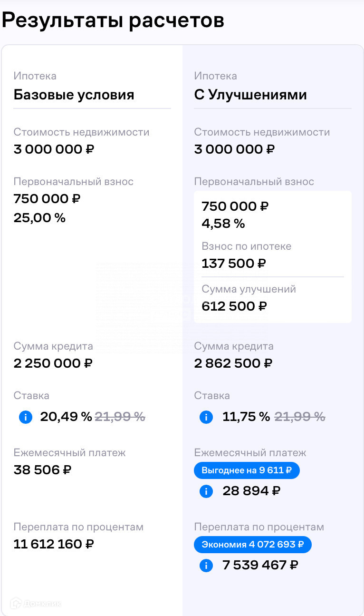Click crossed-out 21,99 % in basic conditions
364x616 pixels.
[x=120, y=417]
